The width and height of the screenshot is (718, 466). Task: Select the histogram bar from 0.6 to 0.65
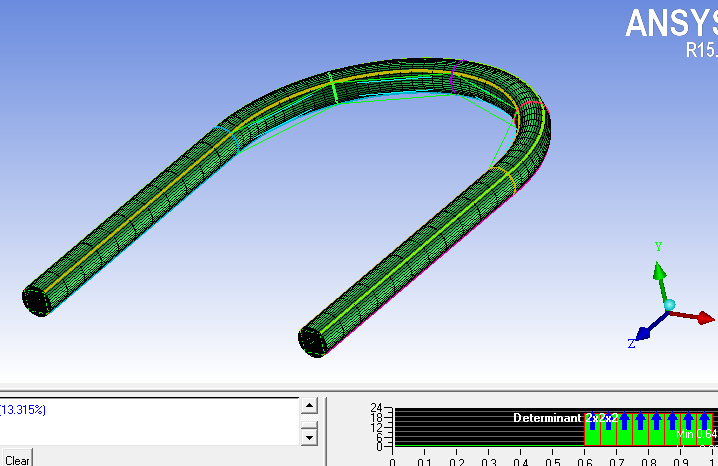pyautogui.click(x=593, y=429)
